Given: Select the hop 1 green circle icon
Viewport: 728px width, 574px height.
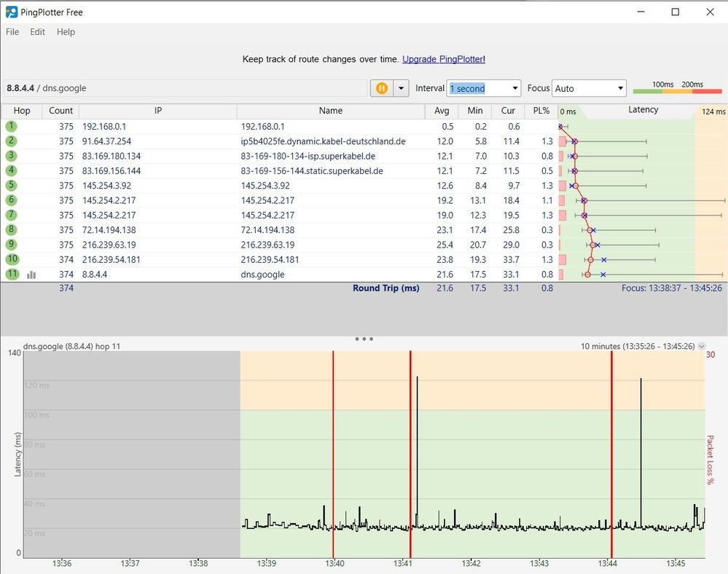Looking at the screenshot, I should (x=12, y=126).
